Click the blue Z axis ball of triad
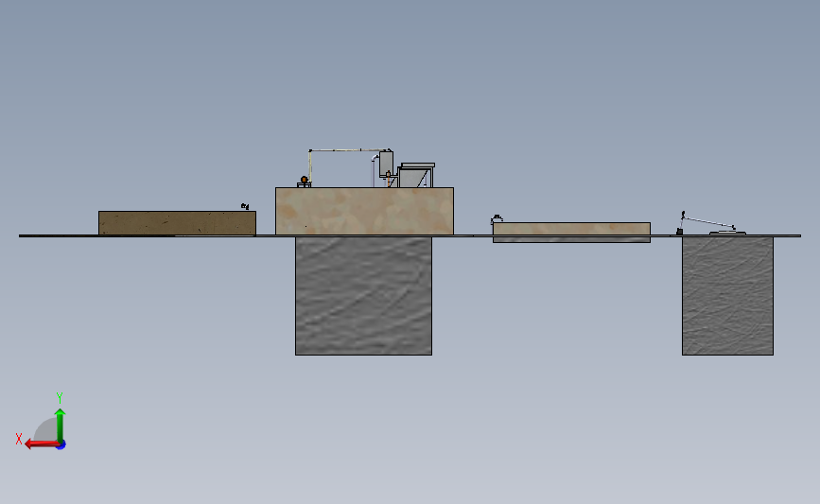Viewport: 820px width, 504px height. pos(61,445)
